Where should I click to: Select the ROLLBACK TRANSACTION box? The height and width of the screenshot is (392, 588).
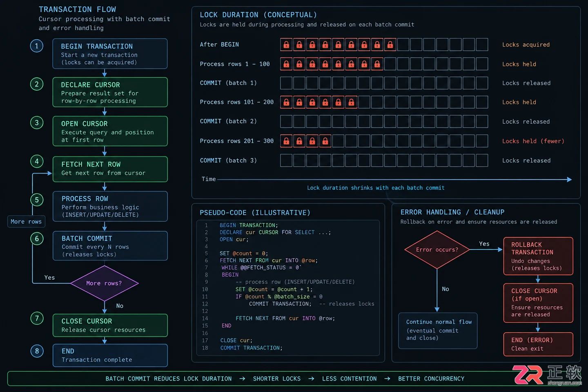[x=538, y=256]
